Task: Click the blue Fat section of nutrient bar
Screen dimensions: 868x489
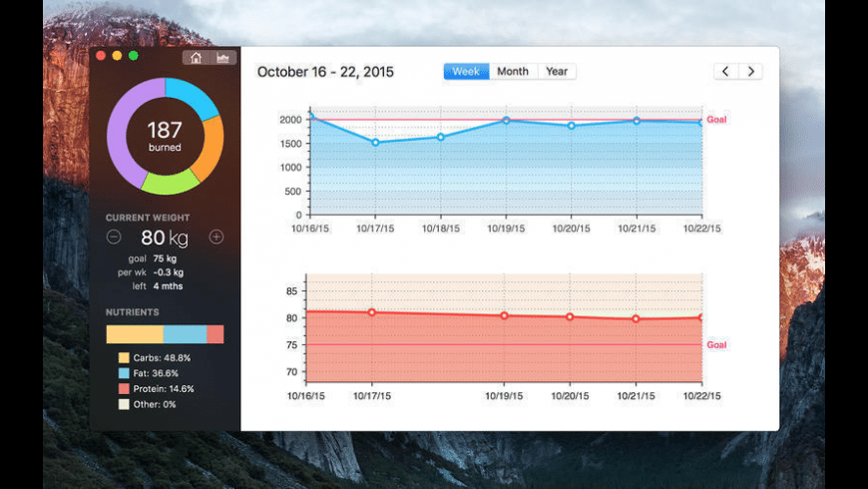Action: [186, 334]
